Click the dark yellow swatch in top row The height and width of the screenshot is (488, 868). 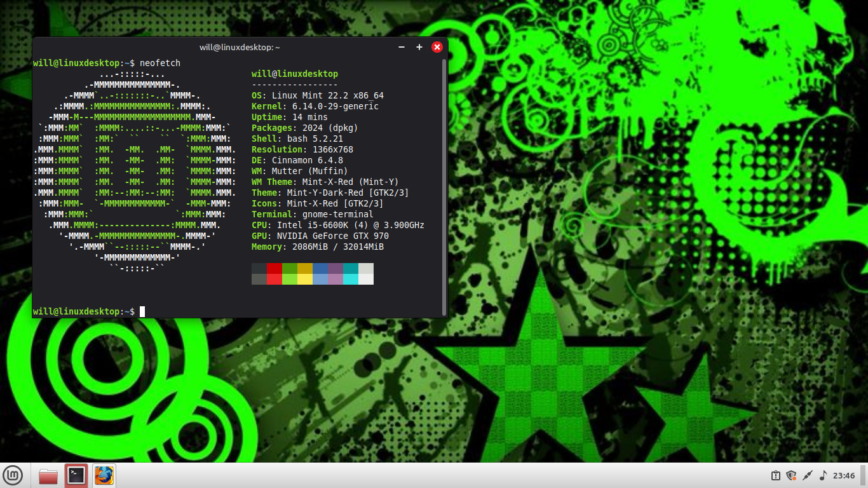coord(305,268)
